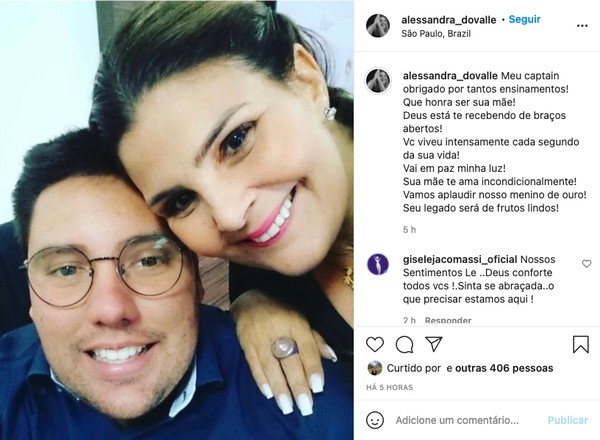Open São Paulo, Brazil location link
Screen dimensions: 600x440
[436, 34]
